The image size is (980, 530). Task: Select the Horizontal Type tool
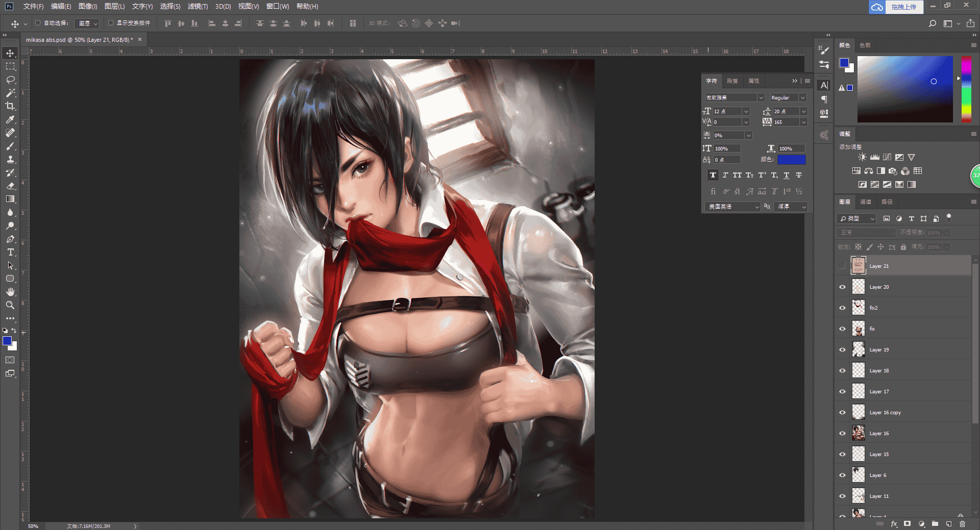click(x=10, y=252)
